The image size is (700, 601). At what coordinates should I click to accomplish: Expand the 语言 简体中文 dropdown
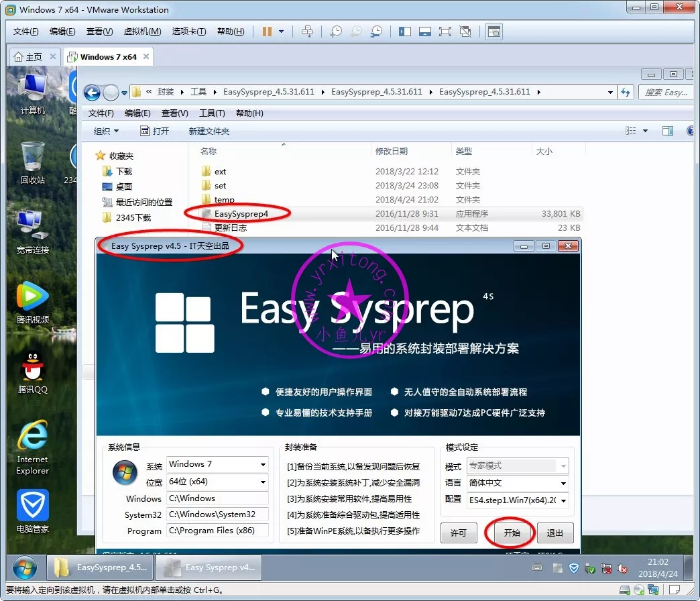point(563,483)
